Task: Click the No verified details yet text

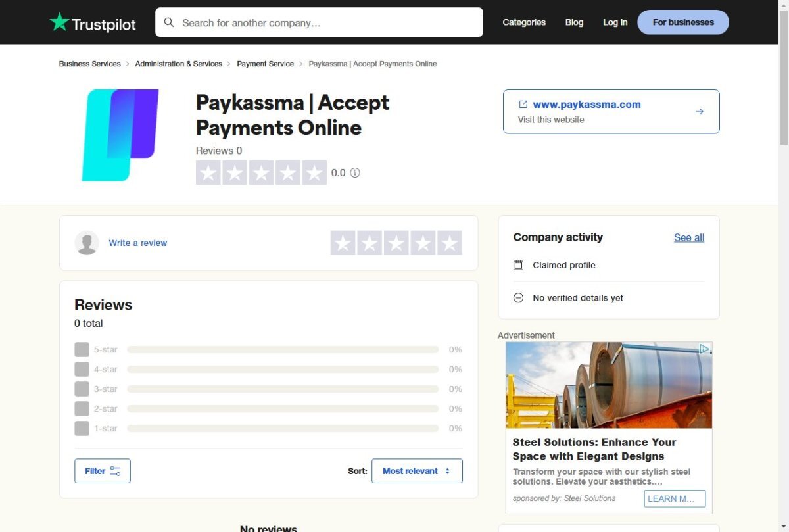Action: 578,298
